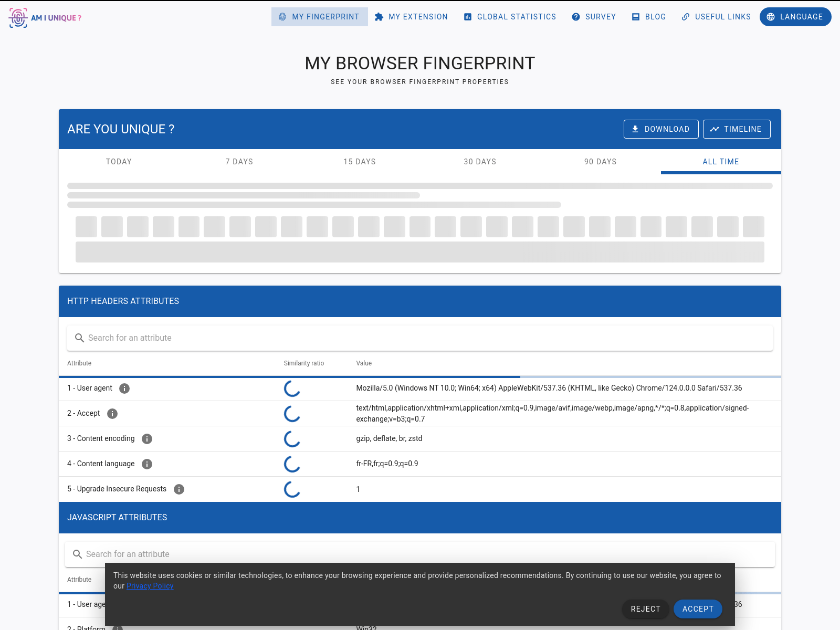
Task: Click the Content encoding loading spinner
Action: tap(292, 439)
